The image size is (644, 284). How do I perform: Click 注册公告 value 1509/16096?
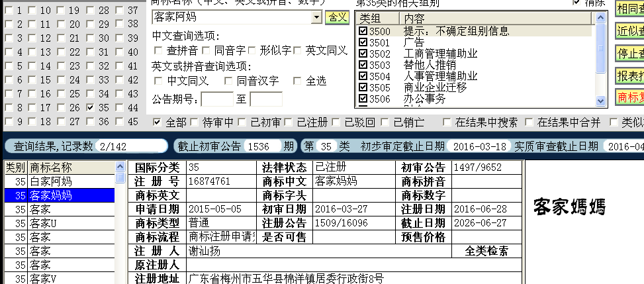point(341,223)
